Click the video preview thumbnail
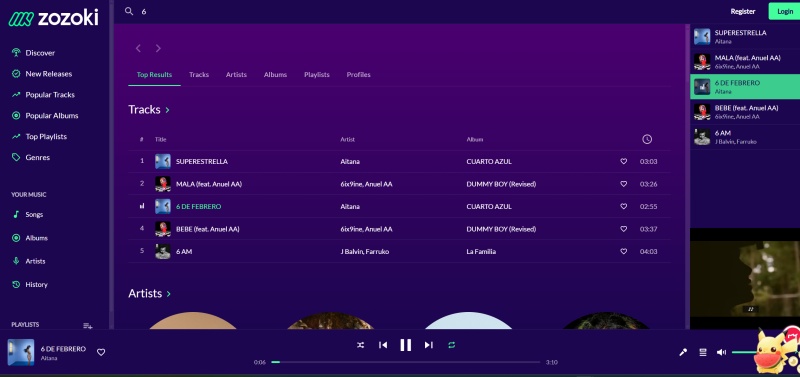Screen dimensions: 800x377 tap(745, 279)
